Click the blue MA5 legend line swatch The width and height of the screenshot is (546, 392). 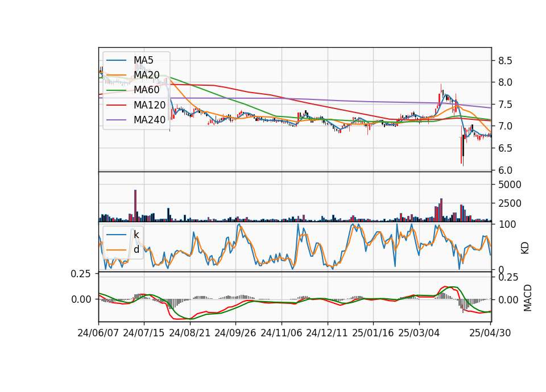[x=116, y=61]
